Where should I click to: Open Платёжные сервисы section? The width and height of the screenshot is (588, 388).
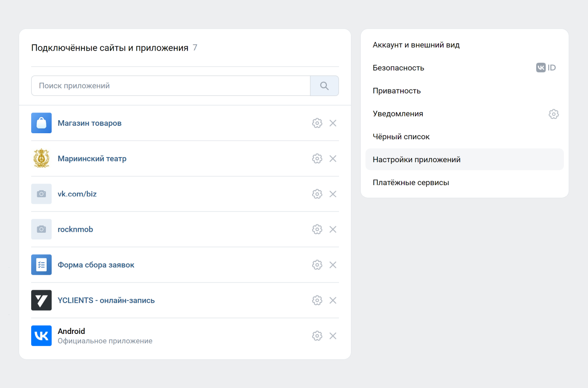point(411,183)
